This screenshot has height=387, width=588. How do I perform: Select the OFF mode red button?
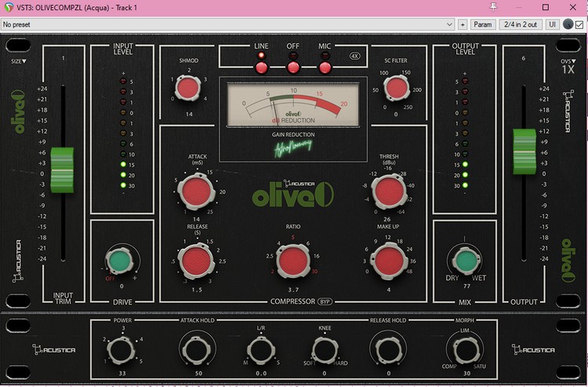click(293, 68)
